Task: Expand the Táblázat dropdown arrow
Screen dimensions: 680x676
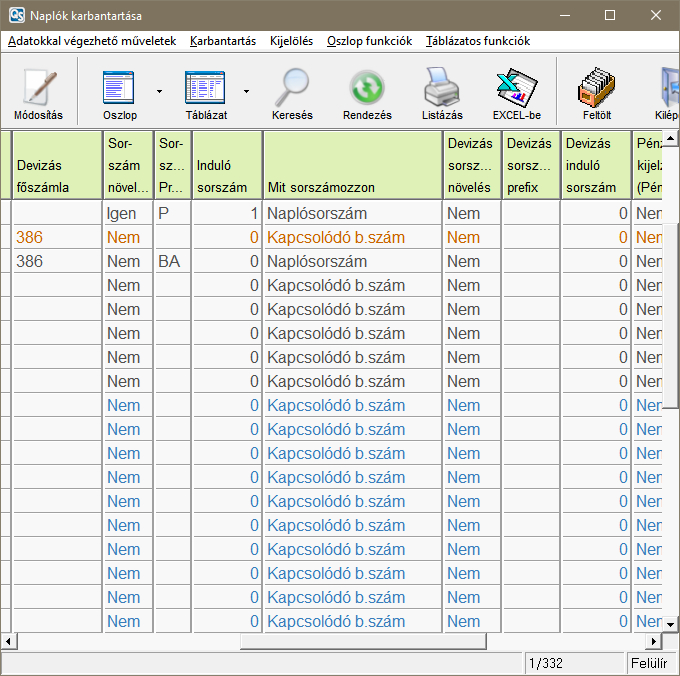Action: tap(246, 91)
